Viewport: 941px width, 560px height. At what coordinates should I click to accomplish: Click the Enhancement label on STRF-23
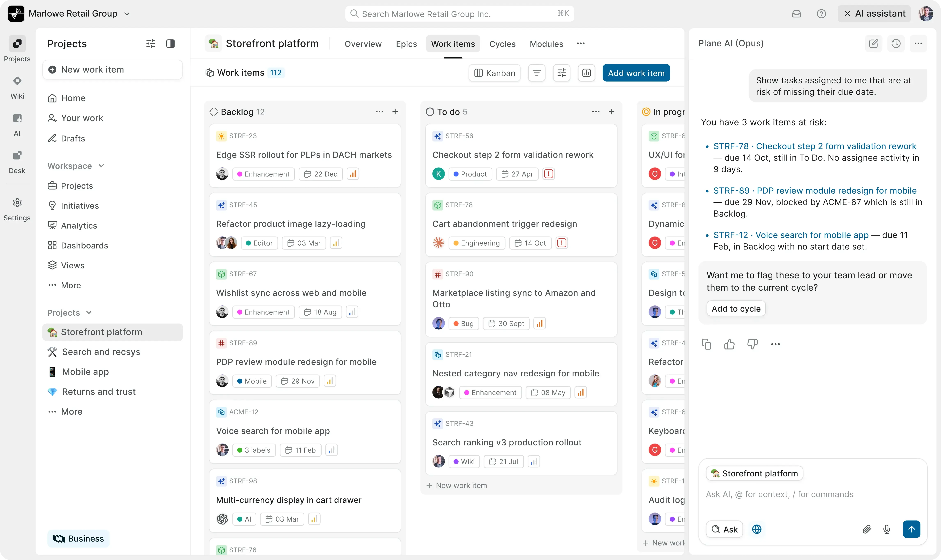[x=263, y=174]
